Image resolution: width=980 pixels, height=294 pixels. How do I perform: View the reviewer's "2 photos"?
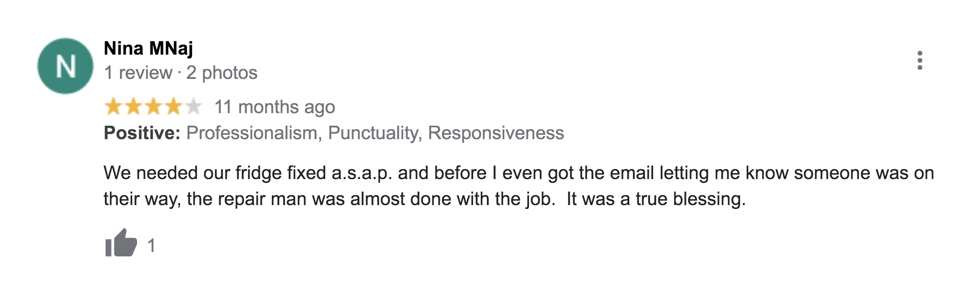(x=222, y=73)
